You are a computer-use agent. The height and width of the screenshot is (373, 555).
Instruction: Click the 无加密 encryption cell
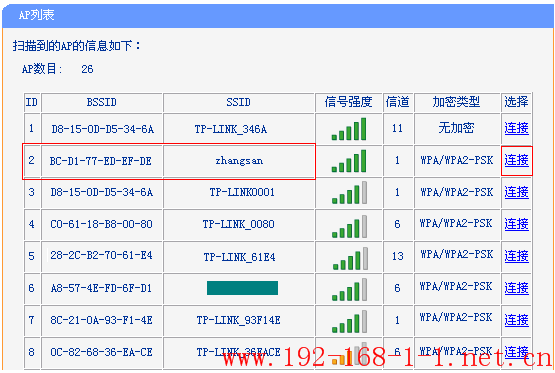(456, 128)
